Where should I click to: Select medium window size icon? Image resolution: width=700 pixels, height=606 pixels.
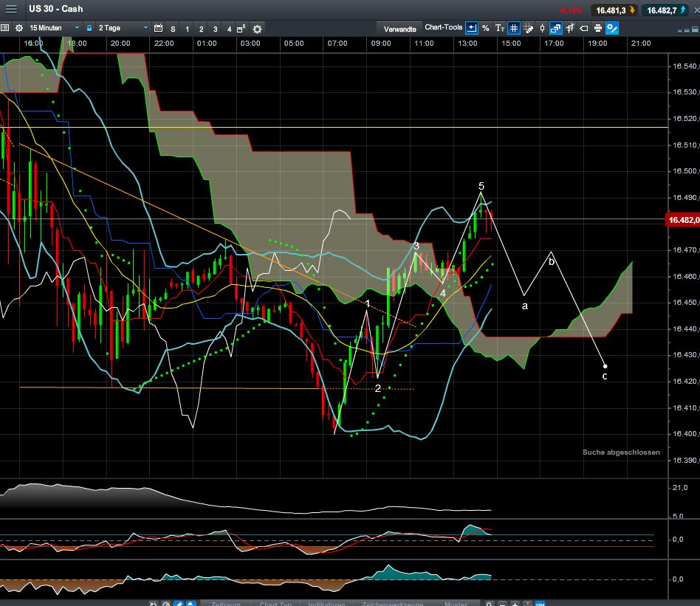(686, 30)
